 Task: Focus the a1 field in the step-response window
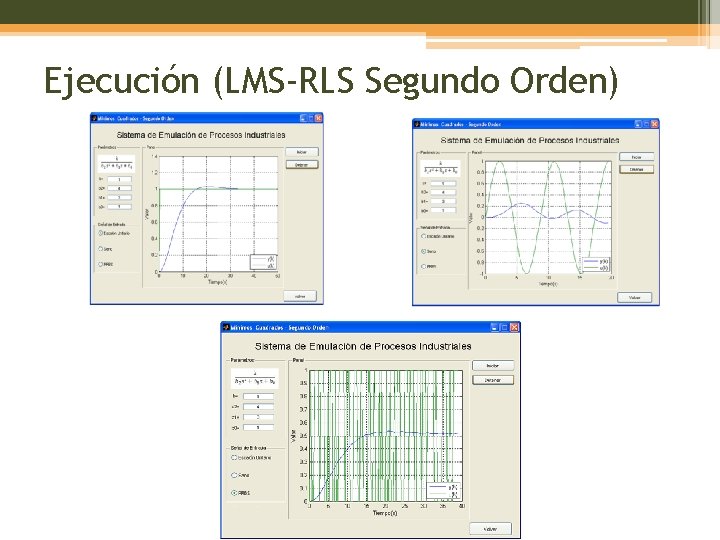[x=119, y=197]
